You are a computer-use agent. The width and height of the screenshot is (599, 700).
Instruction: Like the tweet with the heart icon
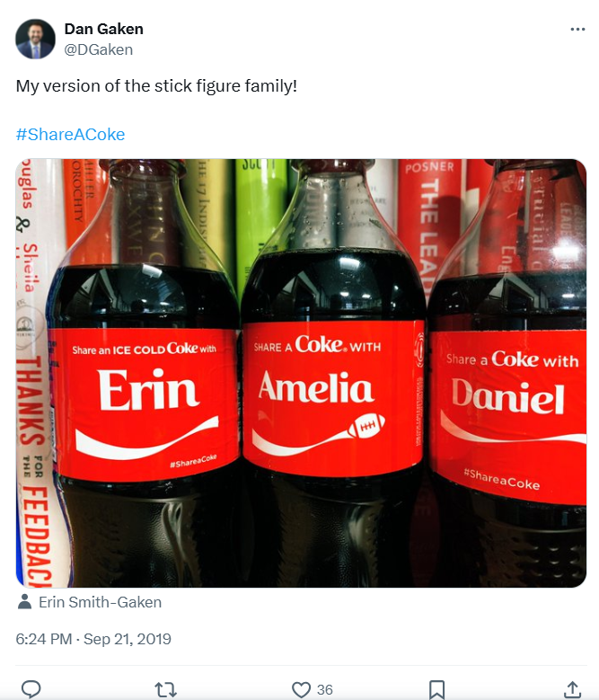click(x=301, y=689)
